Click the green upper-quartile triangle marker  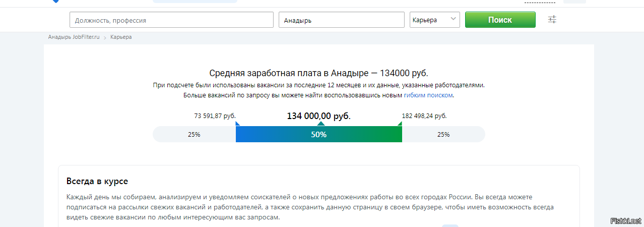pos(400,124)
